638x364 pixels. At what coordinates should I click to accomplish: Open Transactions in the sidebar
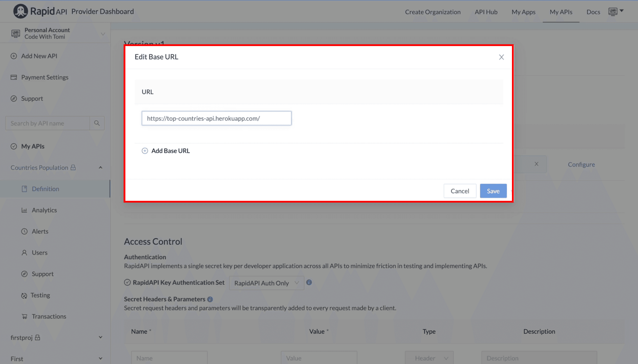[49, 316]
